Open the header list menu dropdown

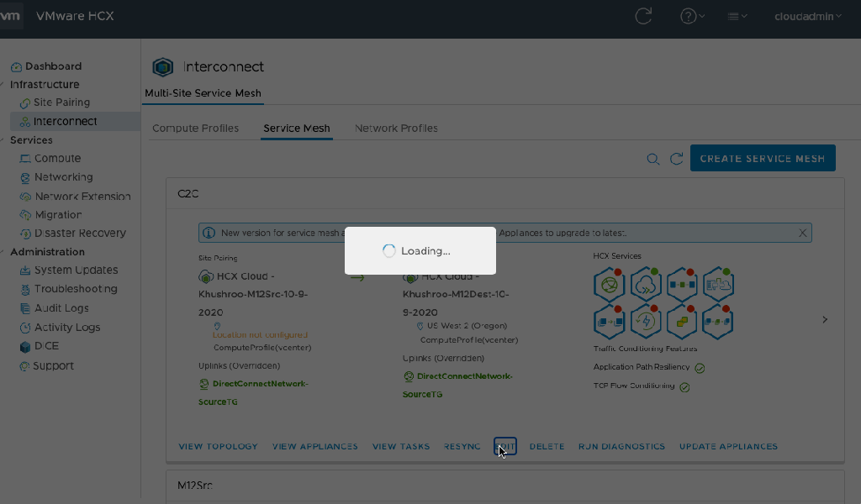click(737, 16)
